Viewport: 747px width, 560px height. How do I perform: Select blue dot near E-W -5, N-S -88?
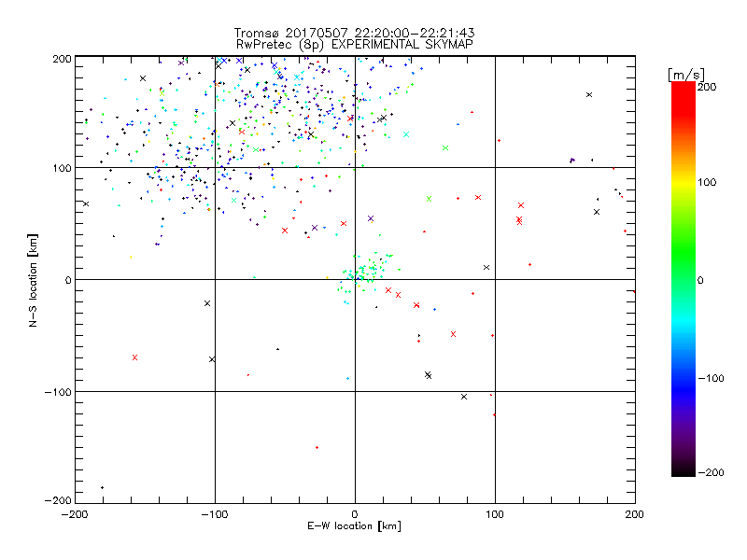click(x=347, y=379)
